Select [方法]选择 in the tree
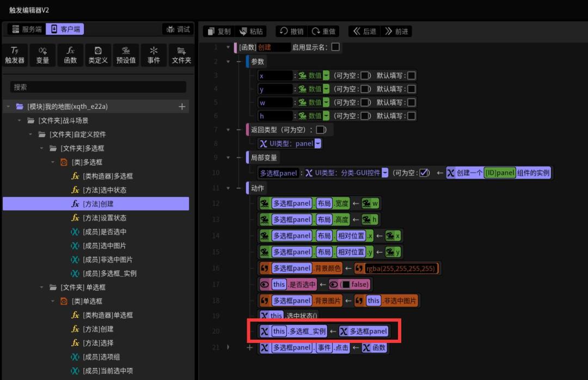Viewport: 588px width, 380px height. 98,343
